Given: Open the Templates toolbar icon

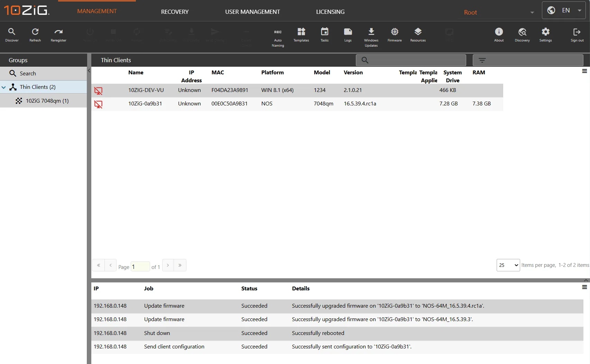Looking at the screenshot, I should 301,35.
